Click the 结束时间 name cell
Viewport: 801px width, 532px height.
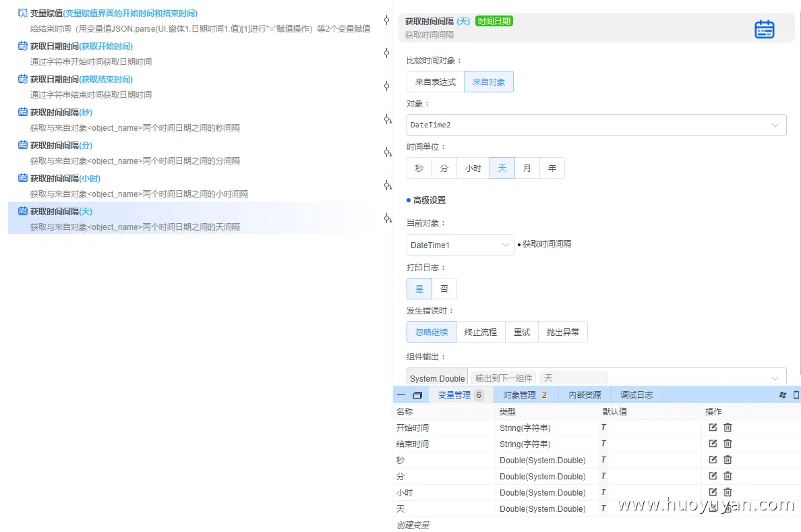[413, 444]
